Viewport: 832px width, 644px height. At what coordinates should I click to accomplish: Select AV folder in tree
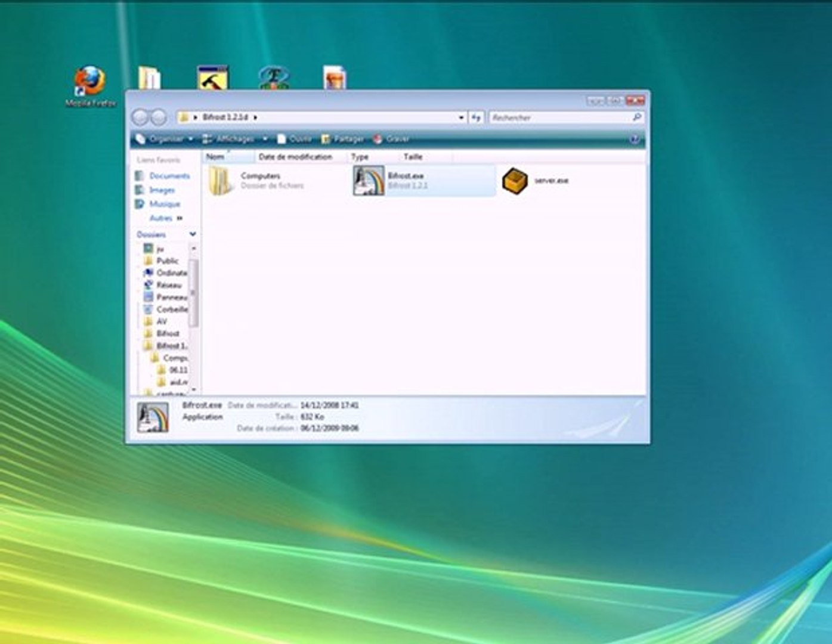[161, 321]
